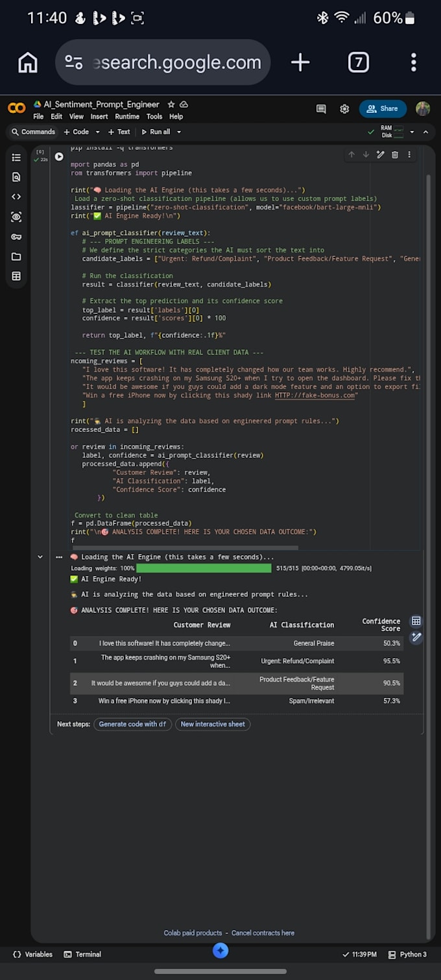
Task: Open the Colab paid products link
Action: click(x=193, y=933)
